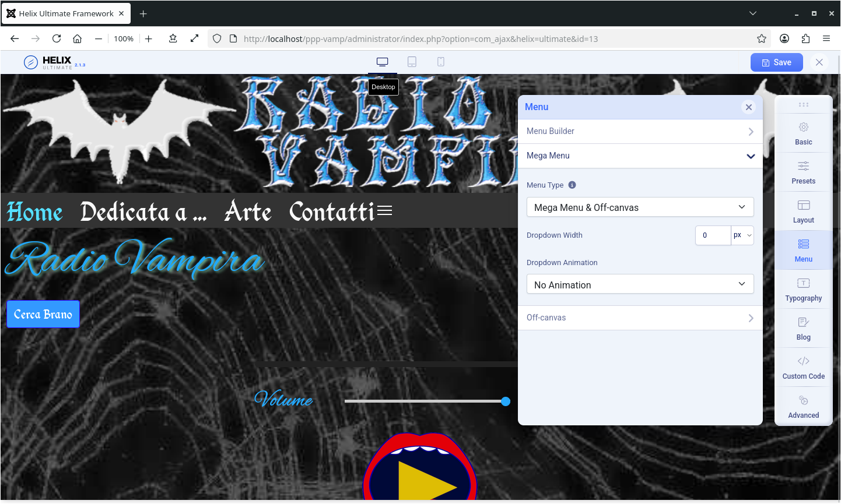Click the Radio Vampira heading

136,258
